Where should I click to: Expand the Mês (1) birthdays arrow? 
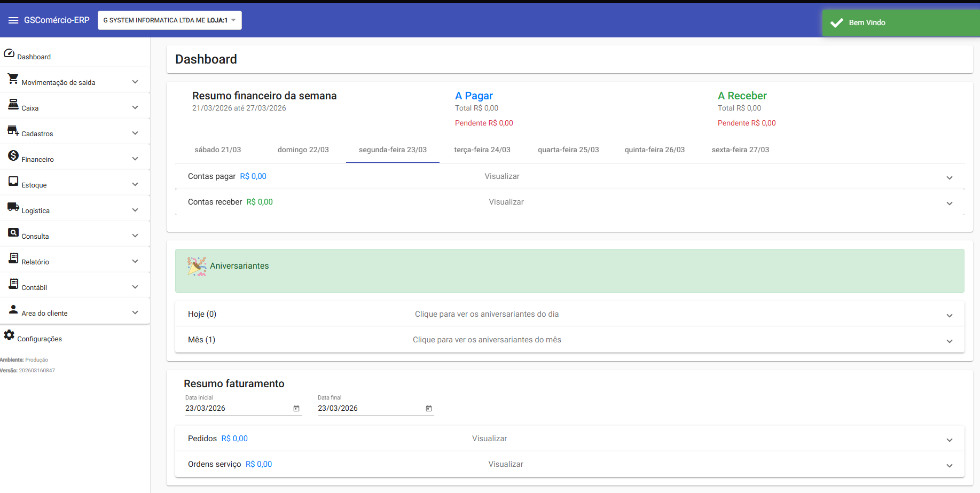click(x=950, y=341)
